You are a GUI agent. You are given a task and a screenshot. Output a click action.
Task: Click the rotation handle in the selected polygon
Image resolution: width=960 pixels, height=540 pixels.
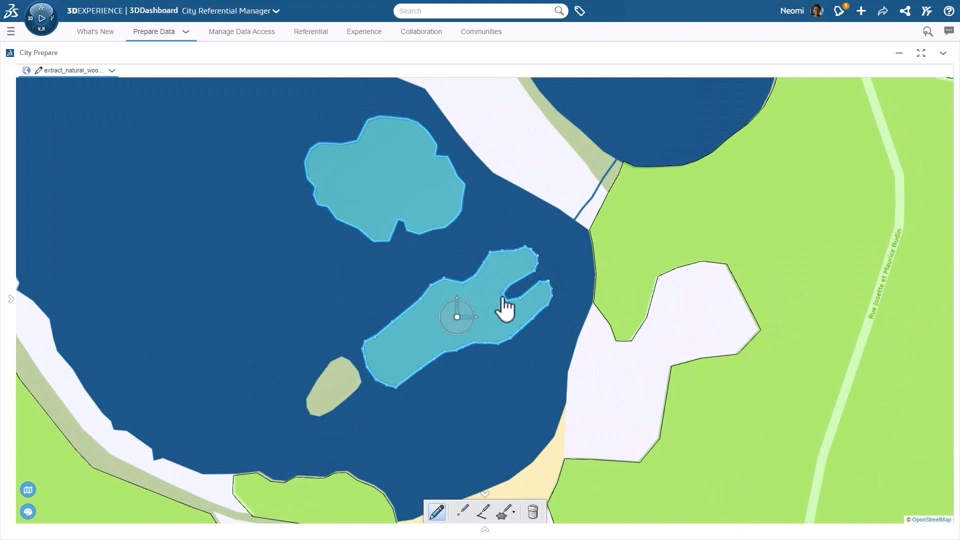point(457,317)
